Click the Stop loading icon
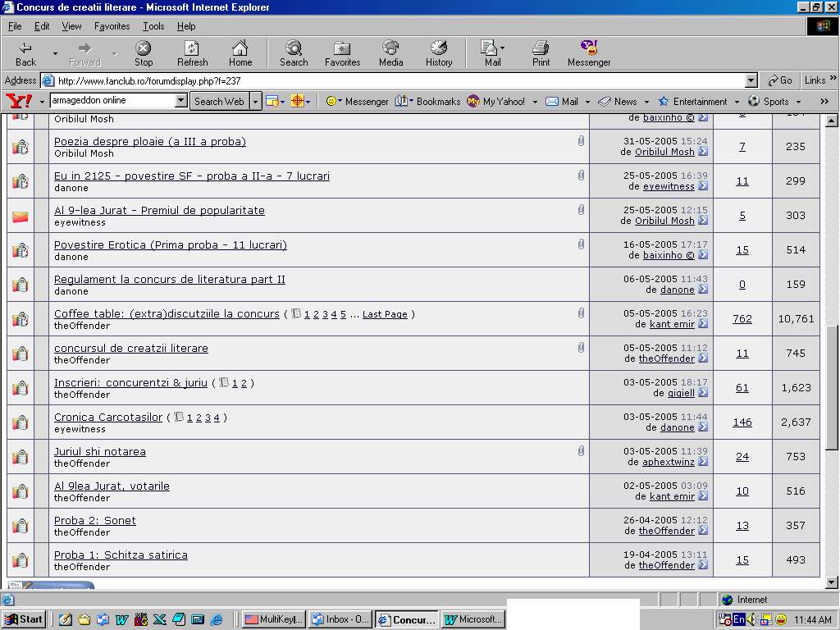The width and height of the screenshot is (840, 630). [x=144, y=54]
